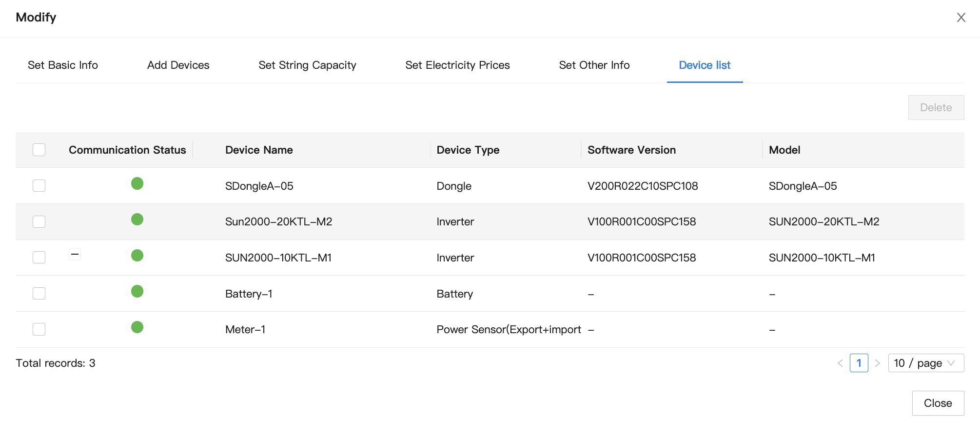
Task: Click the Delete button
Action: click(936, 108)
